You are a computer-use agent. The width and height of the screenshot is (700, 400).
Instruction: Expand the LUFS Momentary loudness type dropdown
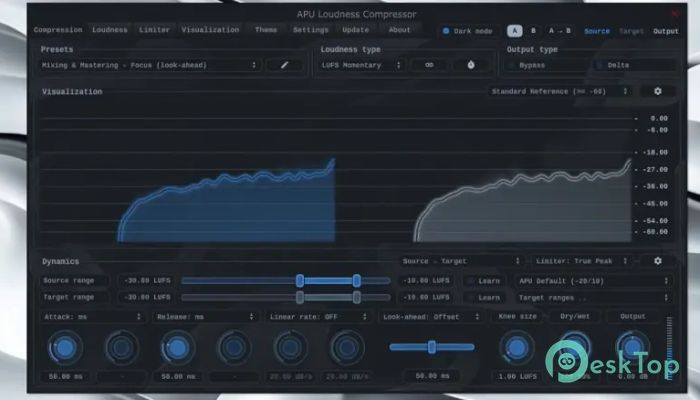[363, 65]
